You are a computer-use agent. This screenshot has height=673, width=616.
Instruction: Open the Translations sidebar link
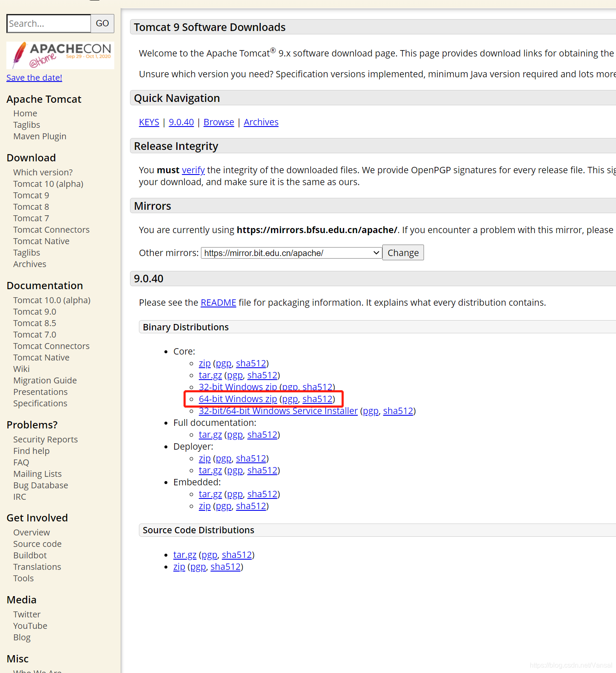(37, 567)
